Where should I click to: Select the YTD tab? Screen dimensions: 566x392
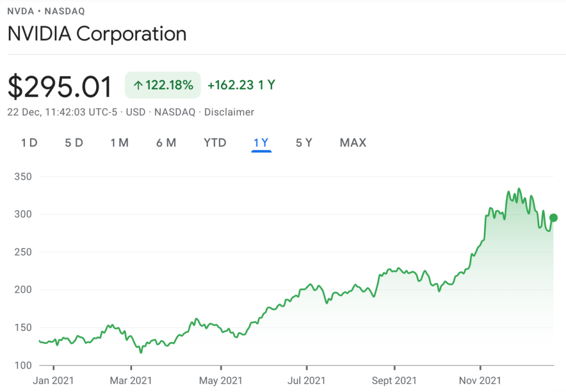(x=215, y=143)
